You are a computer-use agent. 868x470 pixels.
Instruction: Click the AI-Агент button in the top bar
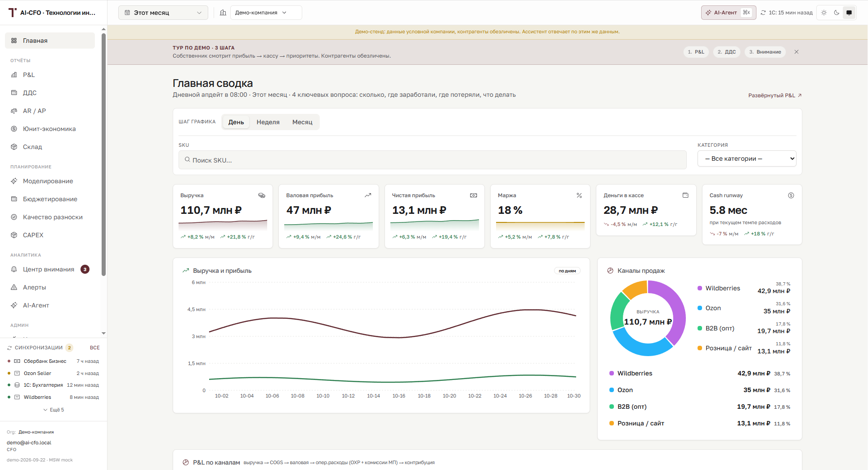pos(729,13)
